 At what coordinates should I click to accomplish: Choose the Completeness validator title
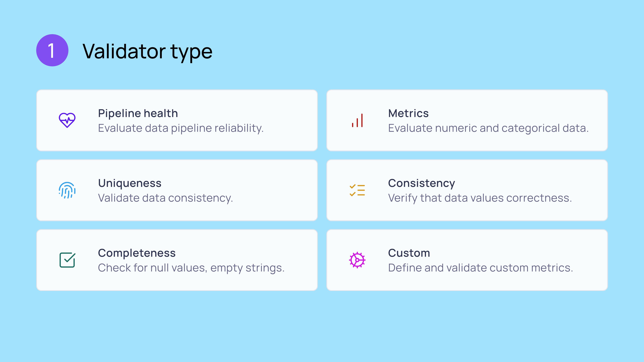[137, 253]
